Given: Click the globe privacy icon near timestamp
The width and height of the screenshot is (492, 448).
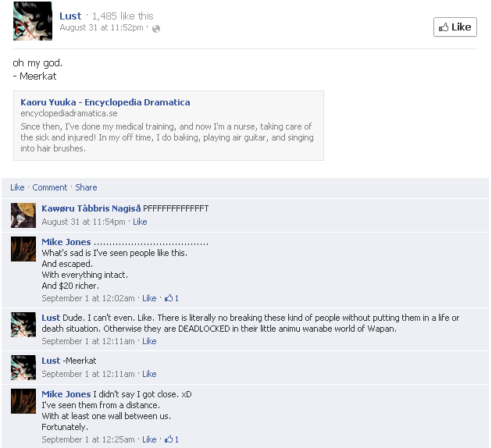Looking at the screenshot, I should pos(156,29).
